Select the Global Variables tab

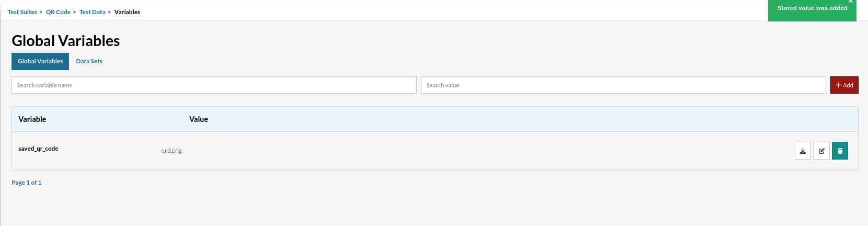40,61
